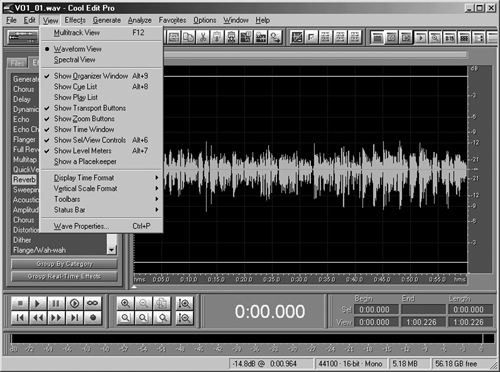Click the effects list scroll-down arrow
The image size is (500, 372).
coord(112,249)
